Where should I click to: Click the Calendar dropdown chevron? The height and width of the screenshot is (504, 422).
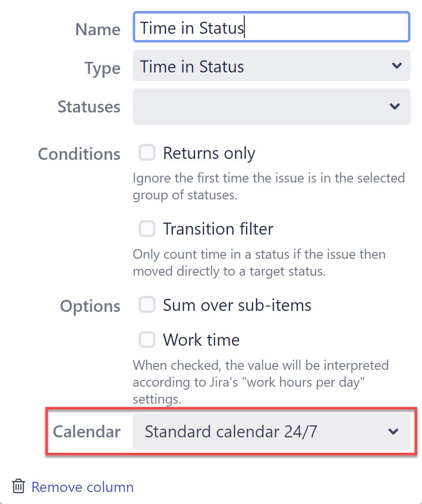(x=394, y=432)
